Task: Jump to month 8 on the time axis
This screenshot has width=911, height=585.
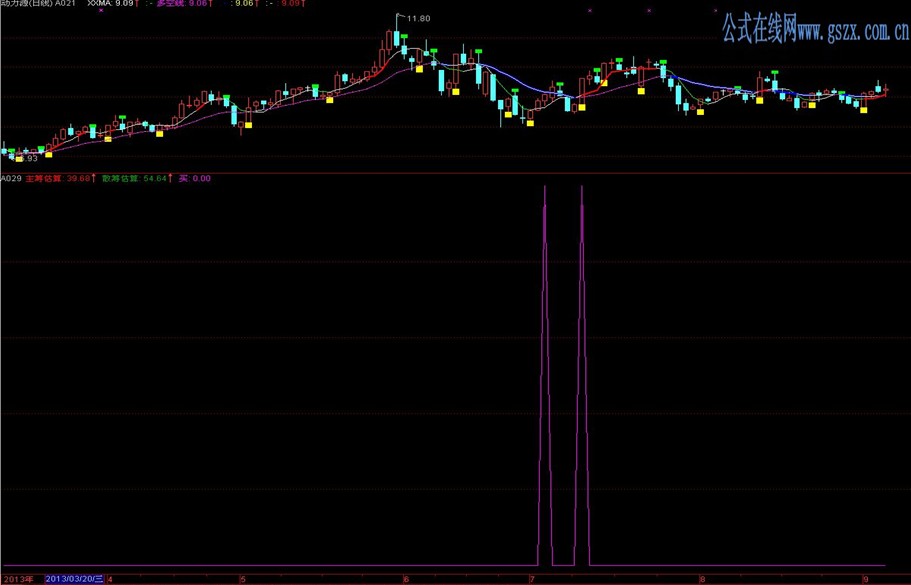Action: (x=702, y=579)
